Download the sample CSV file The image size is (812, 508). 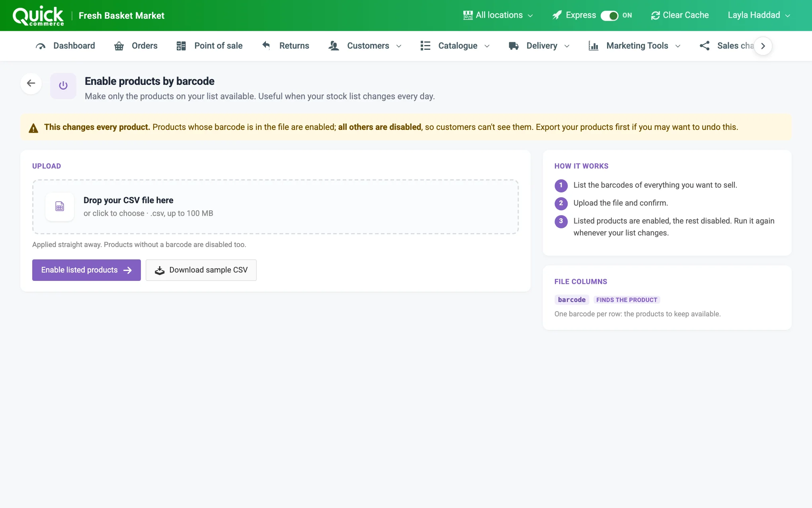point(201,270)
